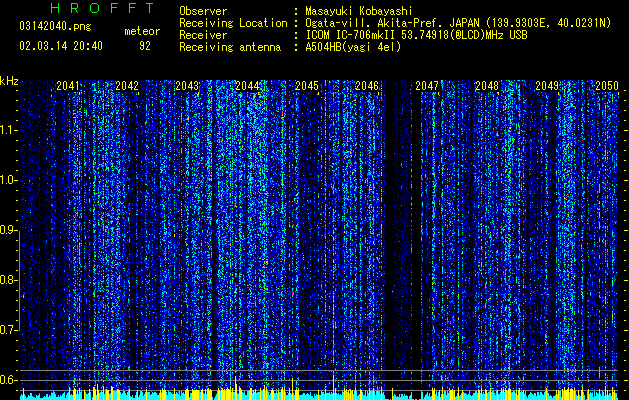Click the 2042 time marker

[x=127, y=86]
